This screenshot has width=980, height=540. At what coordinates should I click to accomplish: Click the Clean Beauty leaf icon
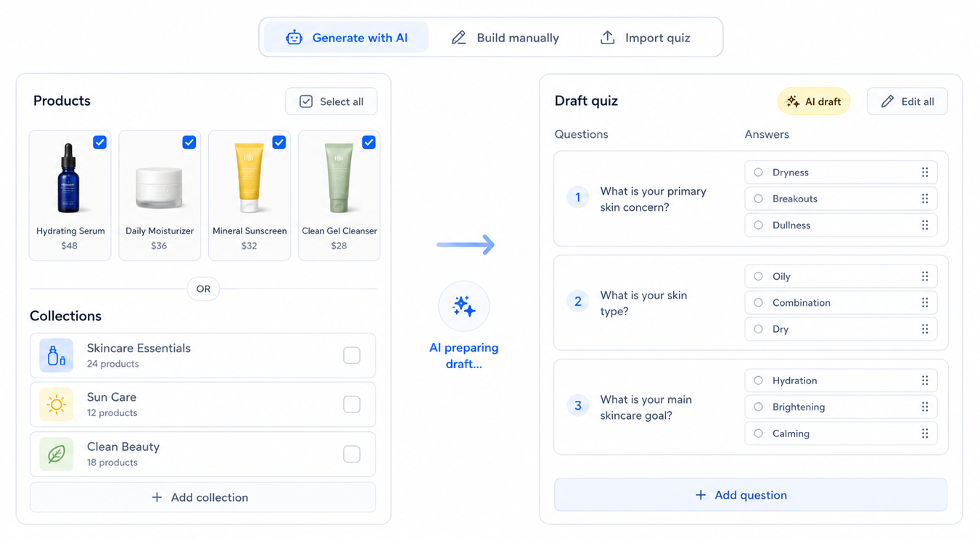pyautogui.click(x=57, y=454)
